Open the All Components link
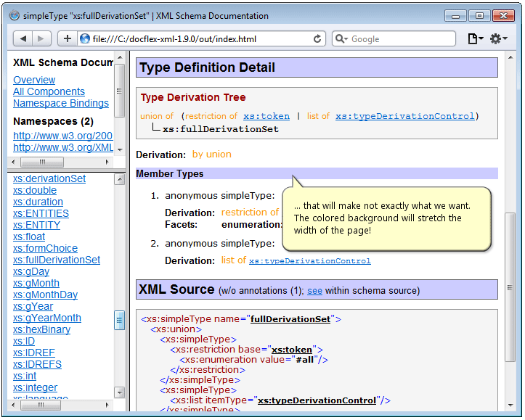The image size is (525, 420). click(49, 91)
